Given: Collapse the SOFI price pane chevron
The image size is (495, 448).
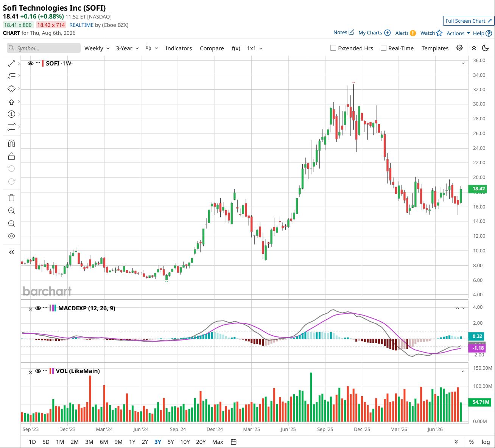Looking at the screenshot, I should coord(463,63).
